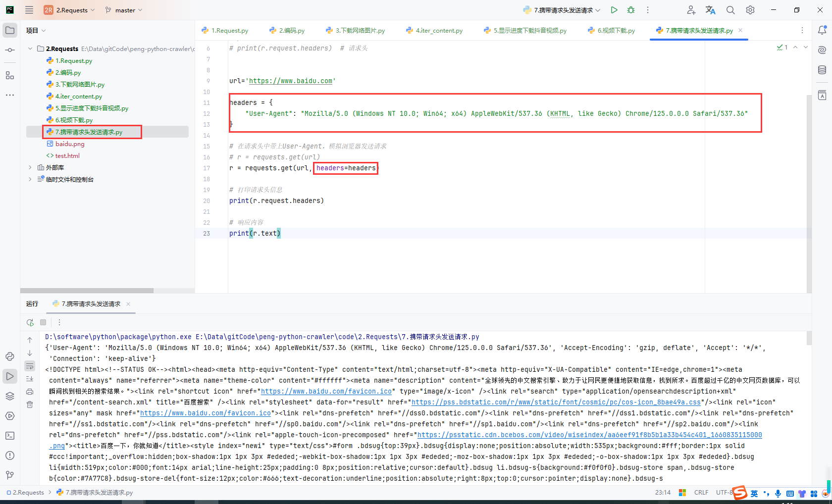This screenshot has width=832, height=504.
Task: Print the console output
Action: [30, 392]
